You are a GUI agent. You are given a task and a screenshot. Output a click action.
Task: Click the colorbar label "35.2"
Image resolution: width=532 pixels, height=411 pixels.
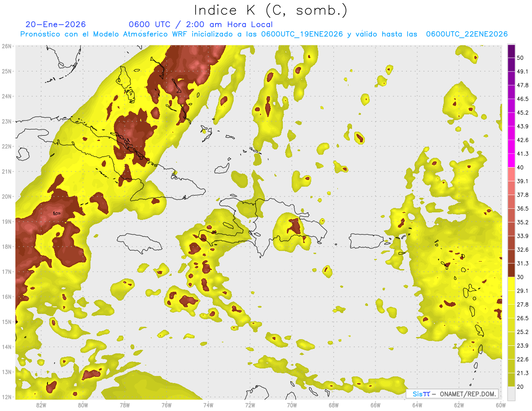coord(522,222)
